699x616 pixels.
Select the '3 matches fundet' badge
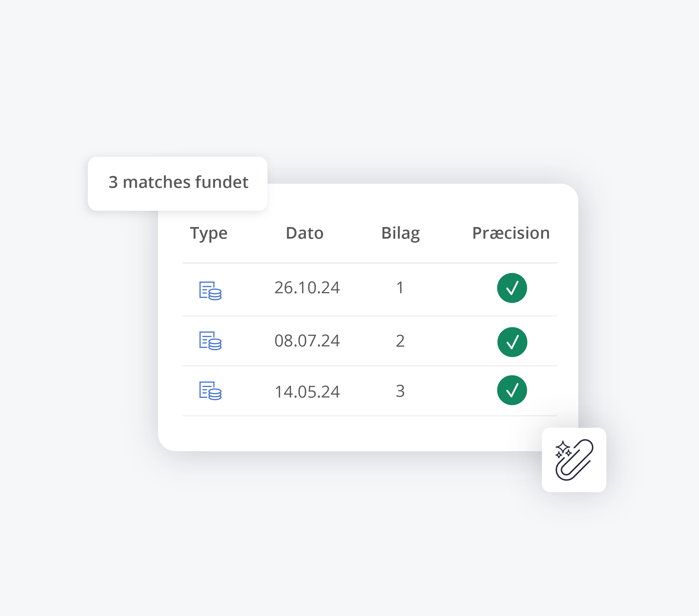tap(177, 184)
